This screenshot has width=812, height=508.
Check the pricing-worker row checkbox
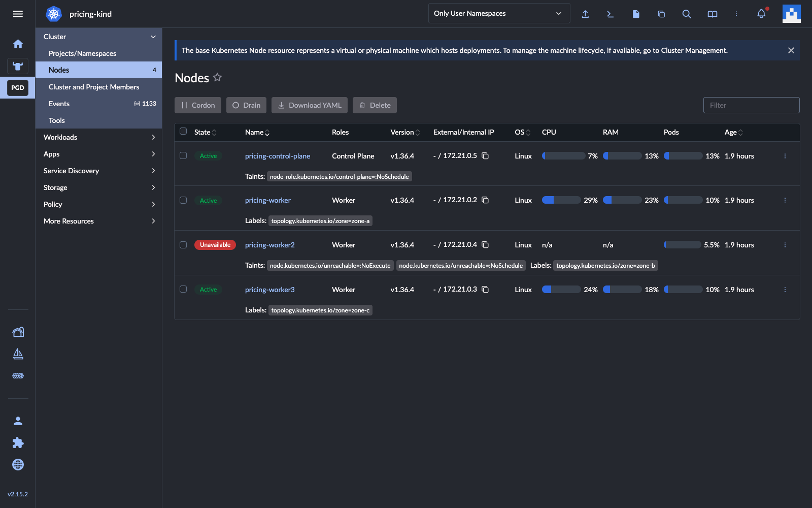(x=183, y=200)
